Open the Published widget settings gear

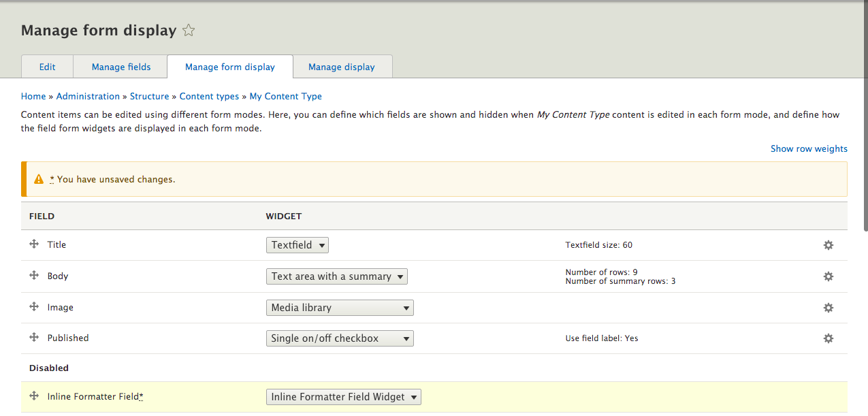tap(828, 338)
